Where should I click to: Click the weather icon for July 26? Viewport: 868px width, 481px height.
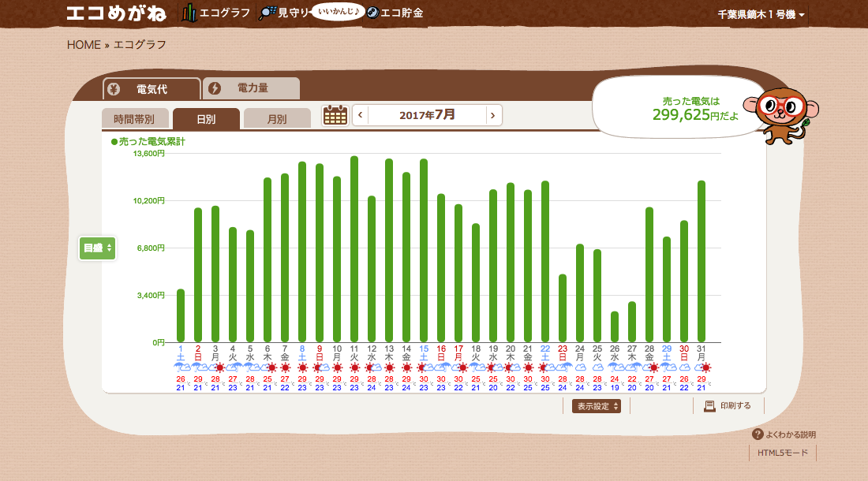click(x=616, y=367)
